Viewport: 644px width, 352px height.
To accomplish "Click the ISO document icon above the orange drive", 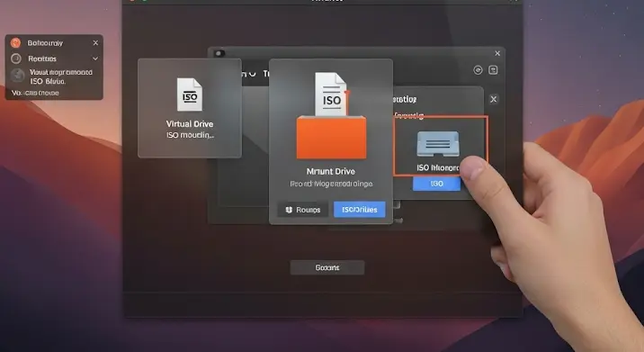I will pos(331,95).
